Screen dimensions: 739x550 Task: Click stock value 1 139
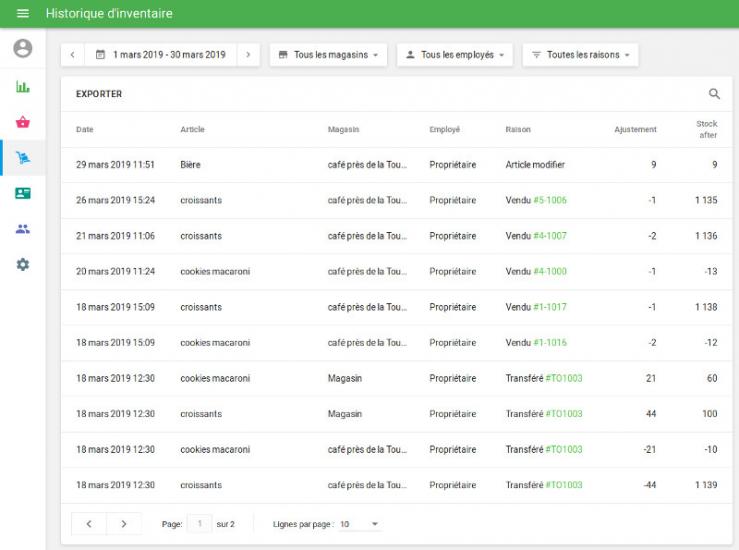click(x=706, y=485)
